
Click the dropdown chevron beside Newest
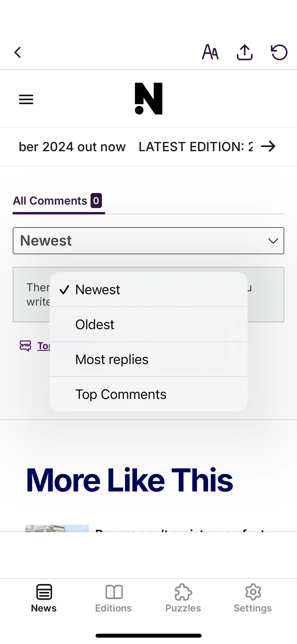pyautogui.click(x=273, y=241)
